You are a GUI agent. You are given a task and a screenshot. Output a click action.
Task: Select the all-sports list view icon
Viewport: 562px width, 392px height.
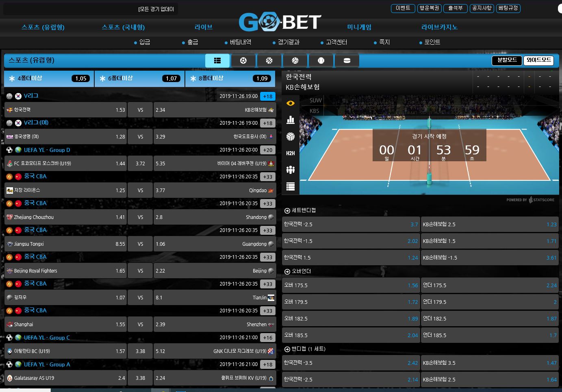(x=217, y=61)
